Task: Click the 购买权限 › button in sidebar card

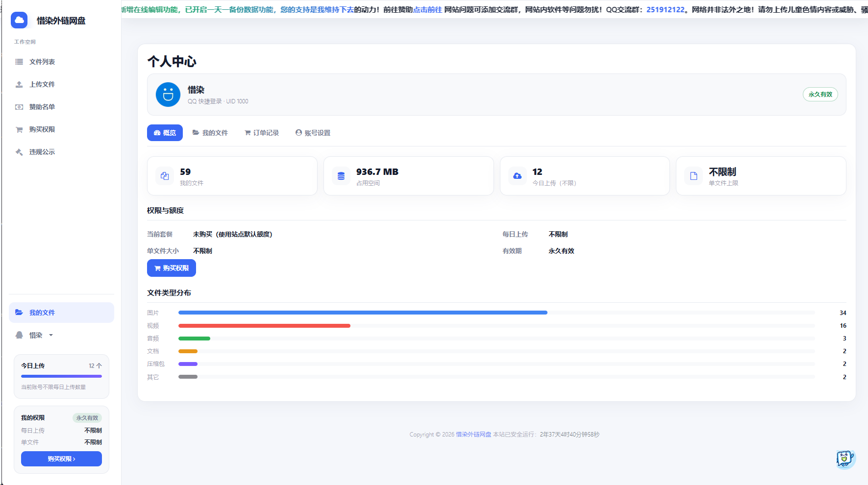Action: [x=61, y=459]
